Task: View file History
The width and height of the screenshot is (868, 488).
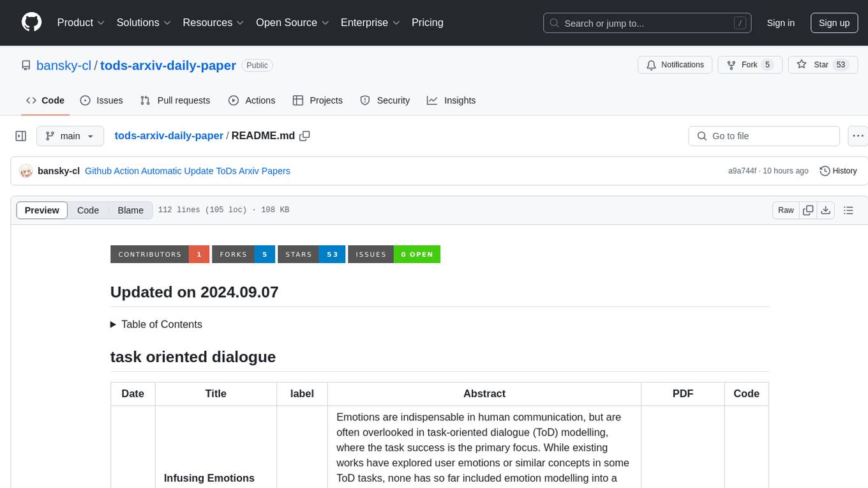Action: point(838,171)
